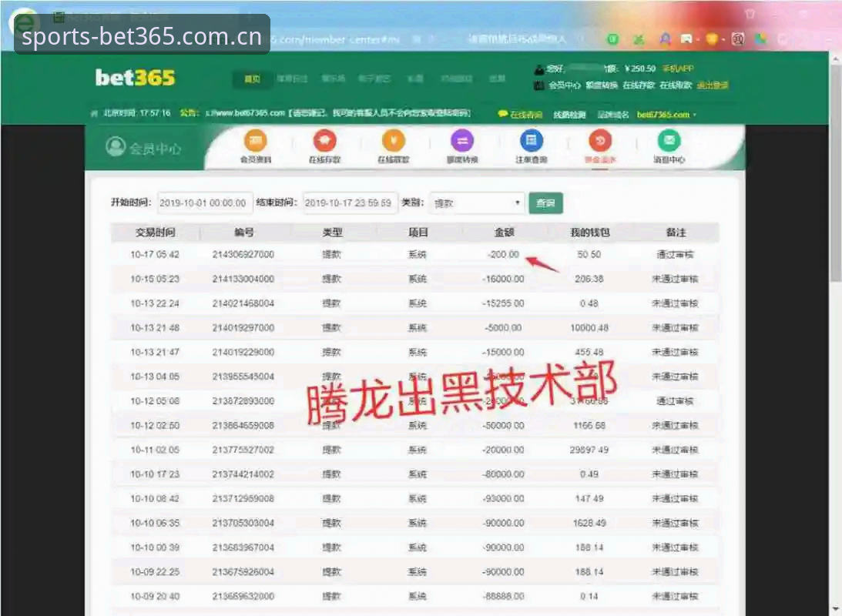Open the green 消息中心 envelope icon
The width and height of the screenshot is (842, 616).
[669, 141]
